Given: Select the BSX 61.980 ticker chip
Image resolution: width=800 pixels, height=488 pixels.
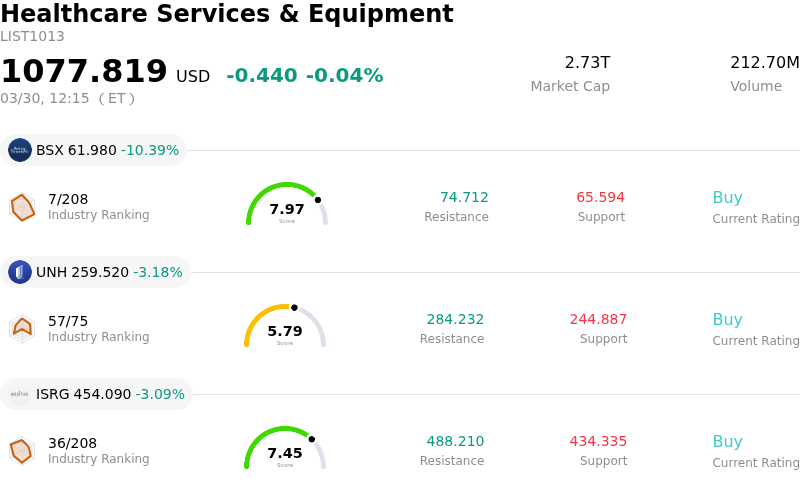Looking at the screenshot, I should coord(94,150).
